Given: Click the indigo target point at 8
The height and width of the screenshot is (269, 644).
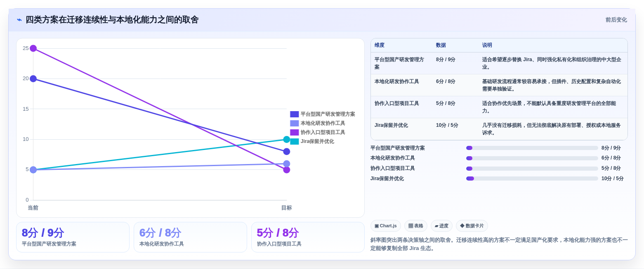Looking at the screenshot, I should (287, 152).
